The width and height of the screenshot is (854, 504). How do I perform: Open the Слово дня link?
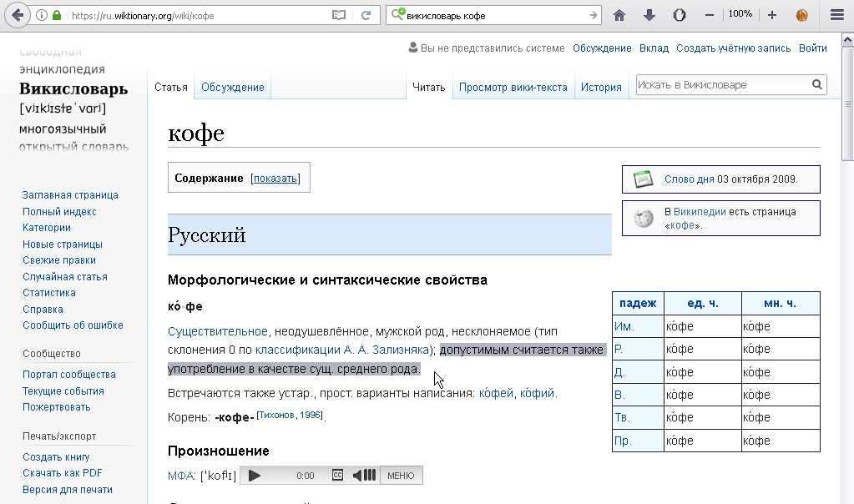(689, 179)
